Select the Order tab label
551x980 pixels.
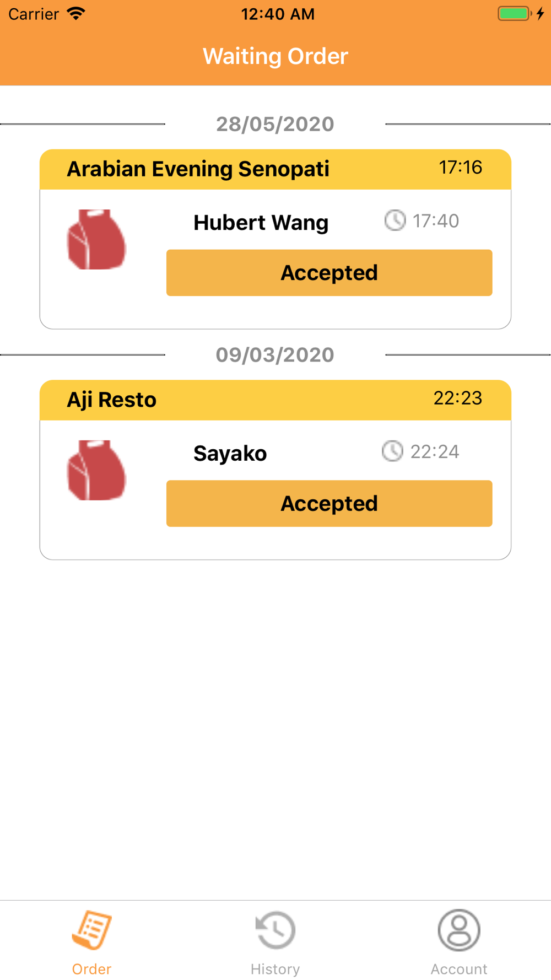[91, 969]
